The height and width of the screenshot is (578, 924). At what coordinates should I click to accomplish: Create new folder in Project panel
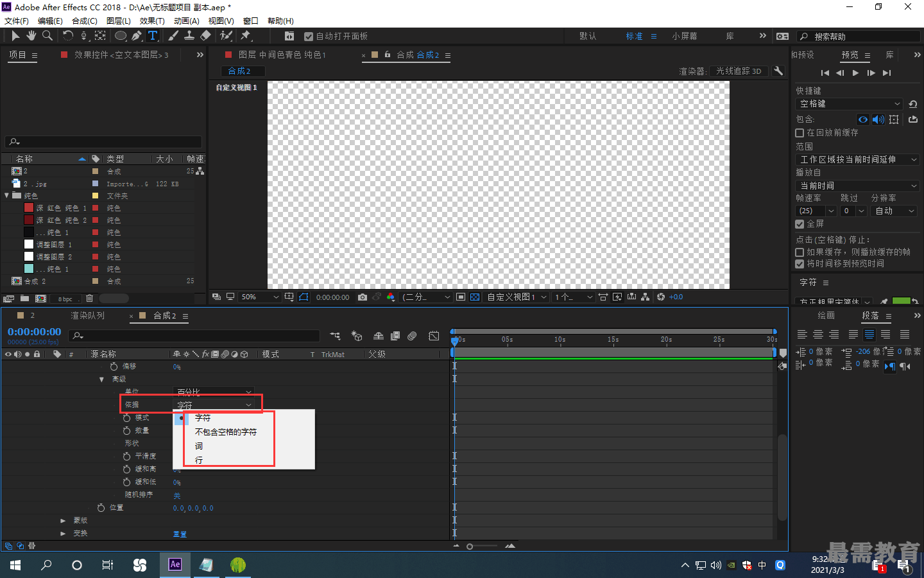pyautogui.click(x=24, y=298)
